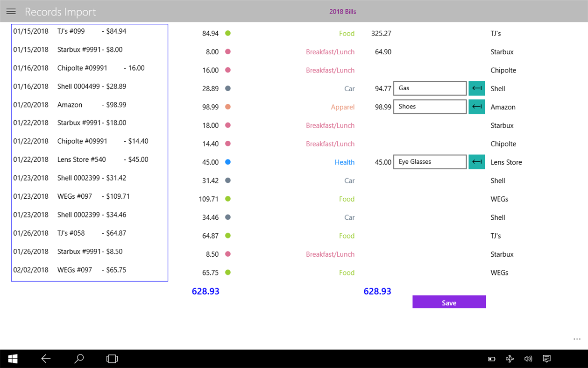Click the orange dot next to the Apparel amount
The height and width of the screenshot is (368, 588).
[x=227, y=107]
